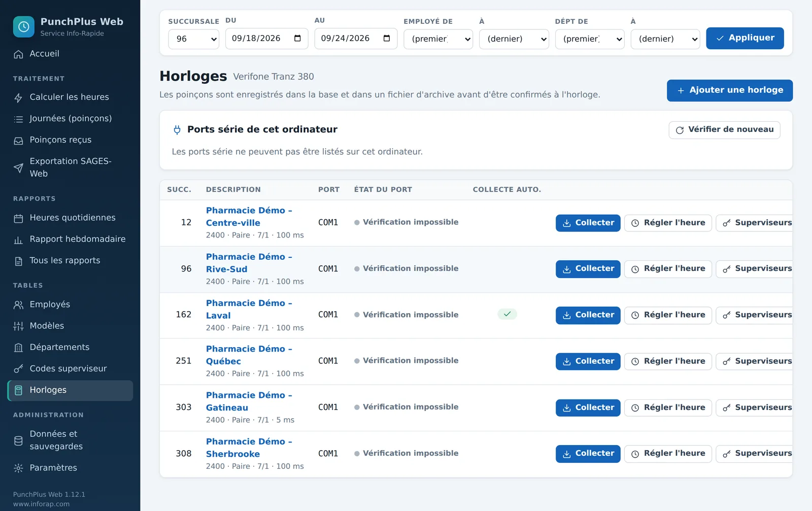Click Vérifier de nouveau
812x511 pixels.
(x=724, y=130)
